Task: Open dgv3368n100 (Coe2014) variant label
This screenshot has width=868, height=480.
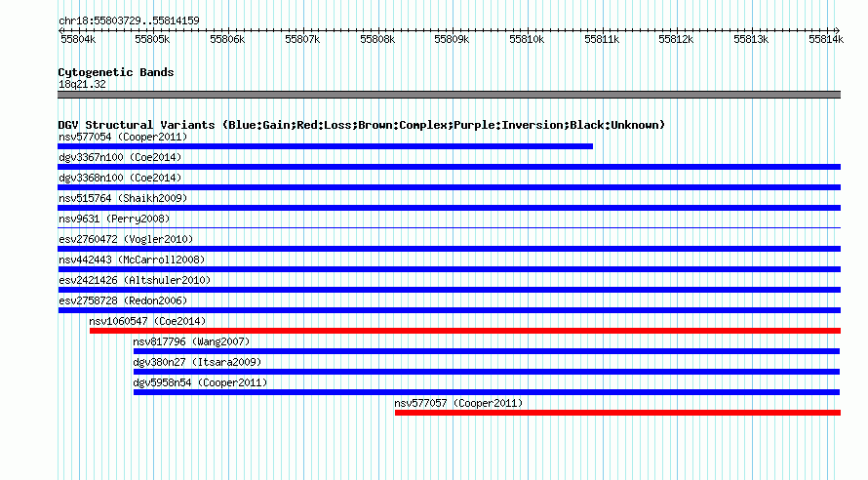Action: [x=120, y=178]
